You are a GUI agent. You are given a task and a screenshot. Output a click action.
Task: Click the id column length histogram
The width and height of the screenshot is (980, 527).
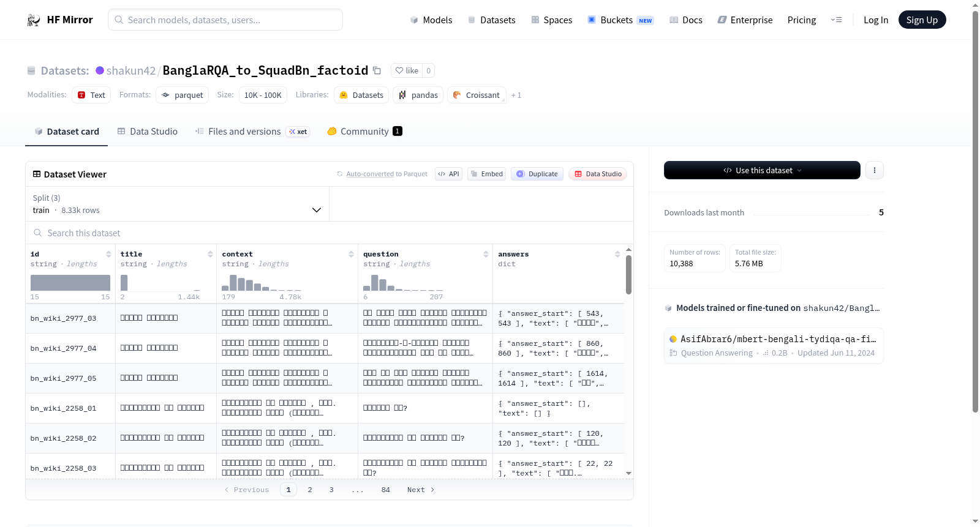click(70, 283)
